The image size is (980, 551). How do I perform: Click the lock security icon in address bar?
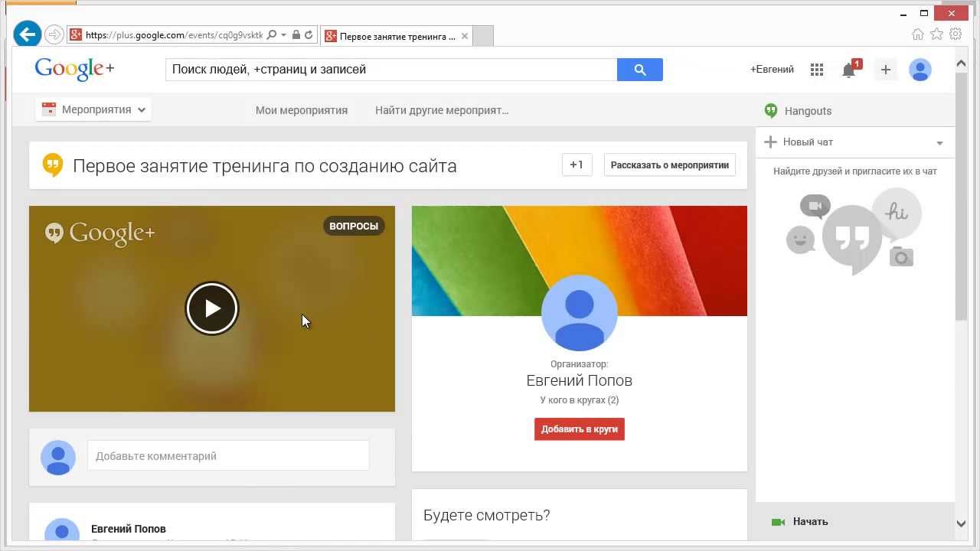(296, 35)
